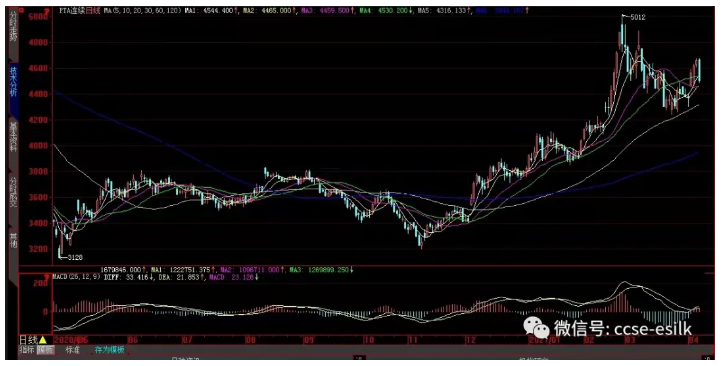Click the 2021/01 date on time axis
Screen dimensions: 722x366
[544, 340]
